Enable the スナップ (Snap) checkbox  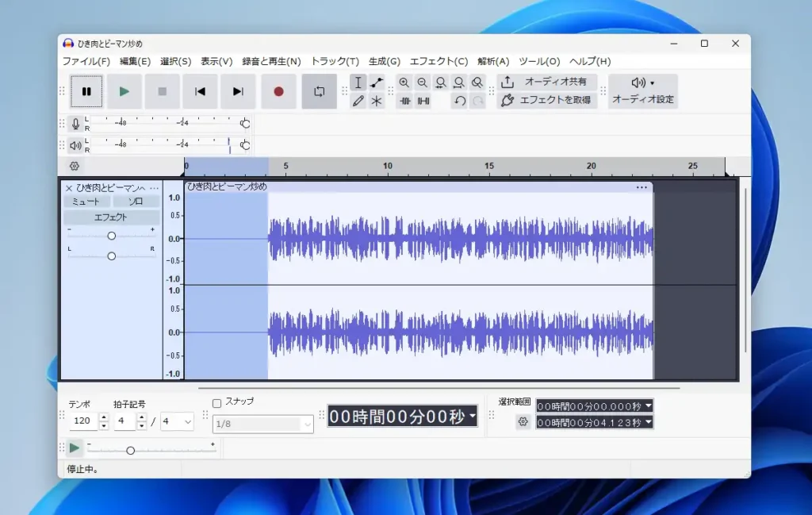click(216, 402)
